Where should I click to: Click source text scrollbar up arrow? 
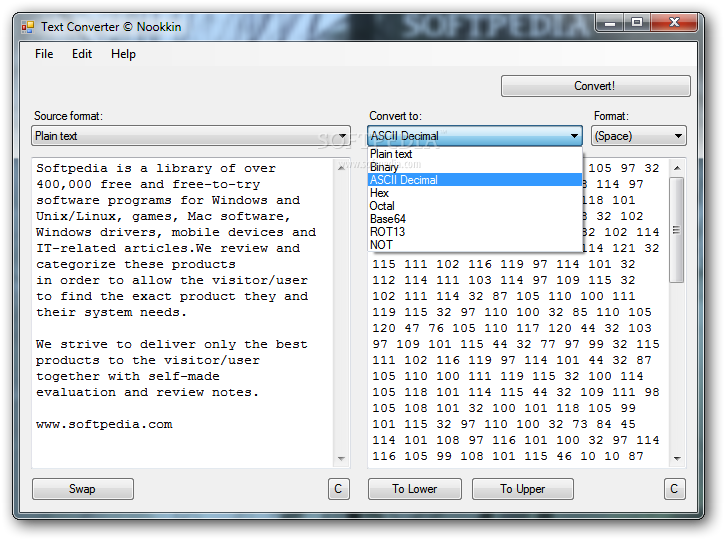pos(341,168)
